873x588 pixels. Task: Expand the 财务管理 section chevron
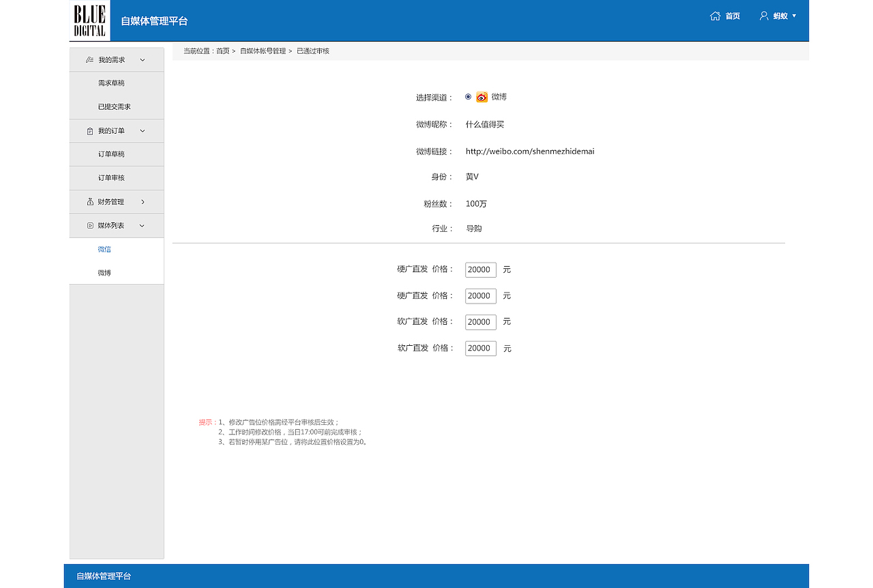143,202
